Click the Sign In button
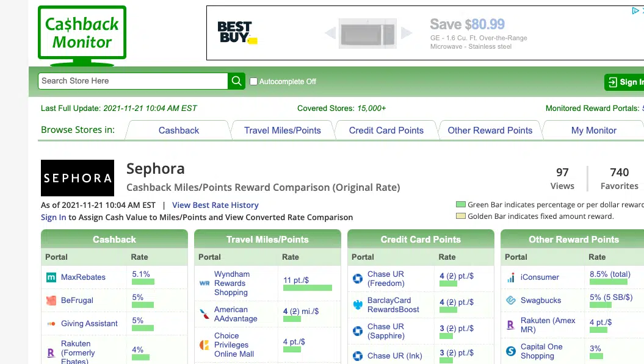 point(624,82)
